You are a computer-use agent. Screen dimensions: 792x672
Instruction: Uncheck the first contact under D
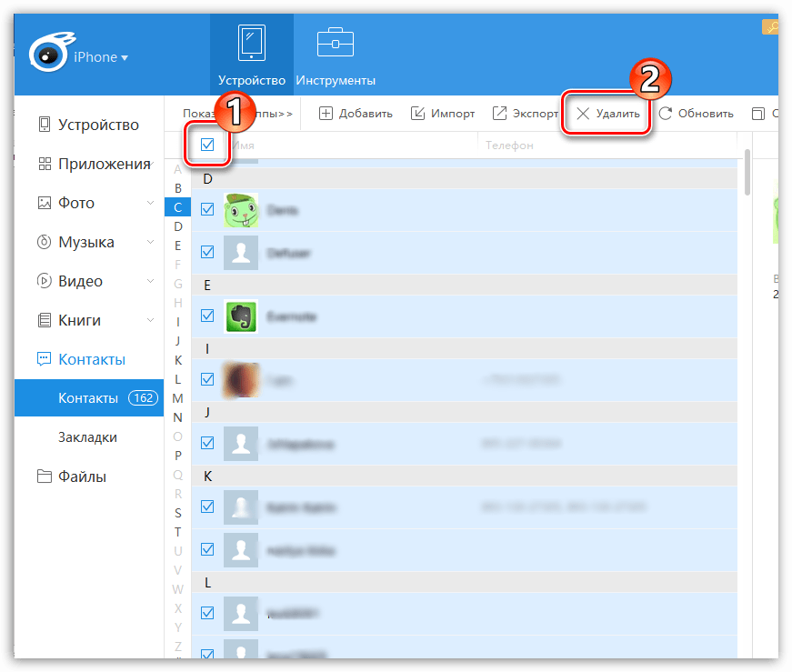207,210
